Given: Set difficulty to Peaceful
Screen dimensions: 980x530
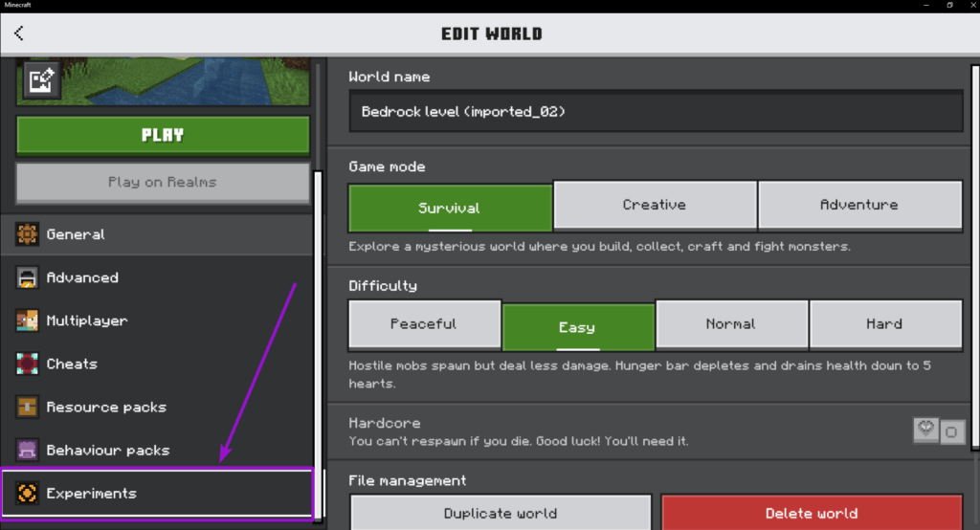Looking at the screenshot, I should [424, 323].
